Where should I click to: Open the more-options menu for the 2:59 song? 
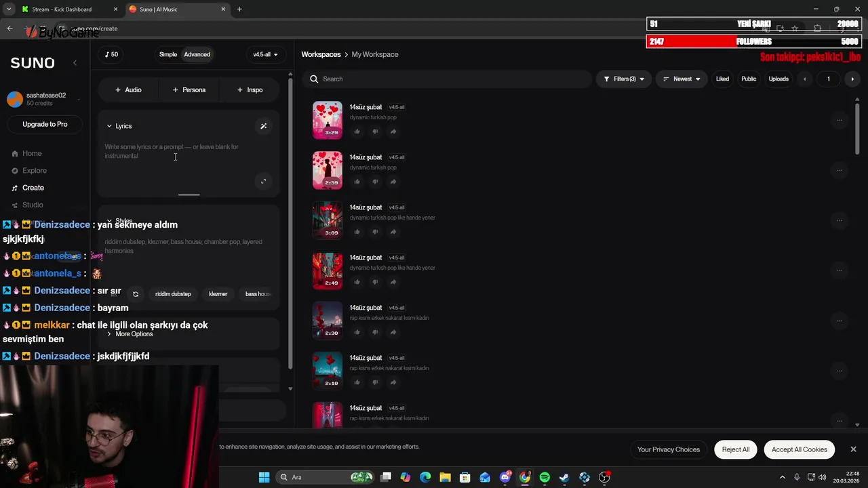839,170
